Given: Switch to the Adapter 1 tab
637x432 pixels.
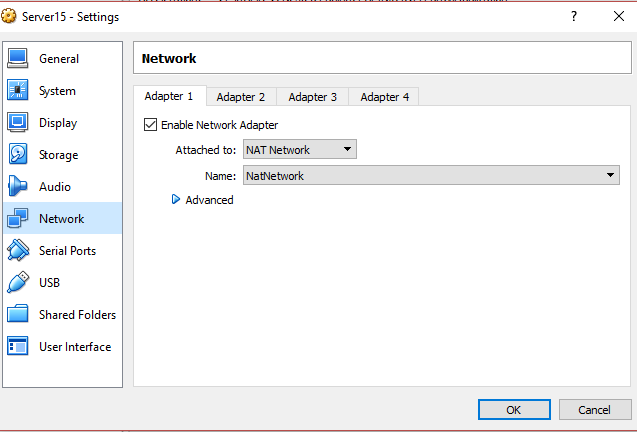Looking at the screenshot, I should coord(169,96).
